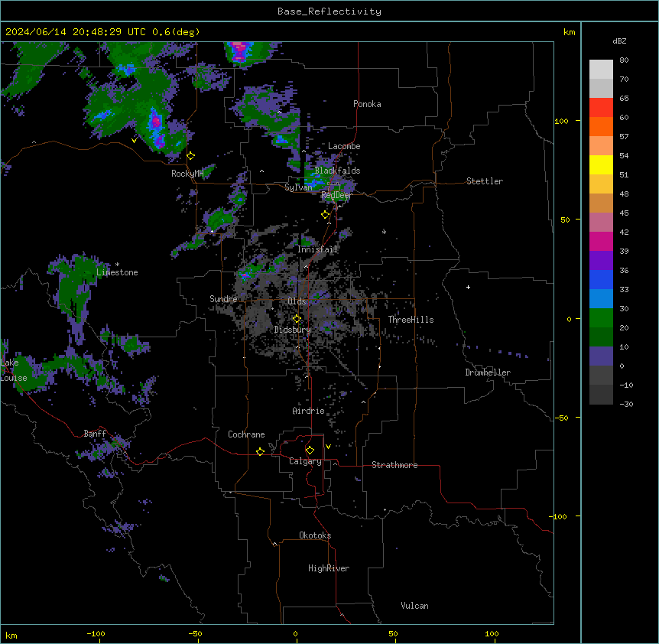
Task: Select the purple 36-39 dBZ legend swatch
Action: point(601,261)
